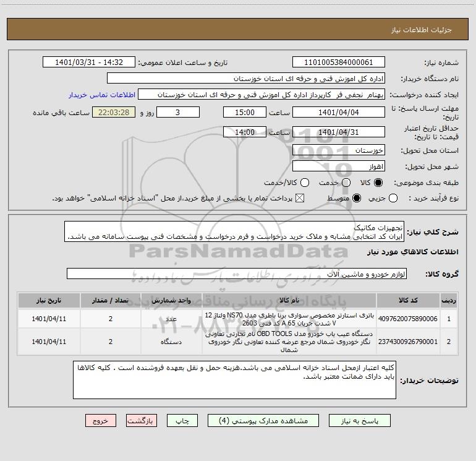This screenshot has height=461, width=476.
Task: Click product code 2374300926790001
Action: click(408, 342)
